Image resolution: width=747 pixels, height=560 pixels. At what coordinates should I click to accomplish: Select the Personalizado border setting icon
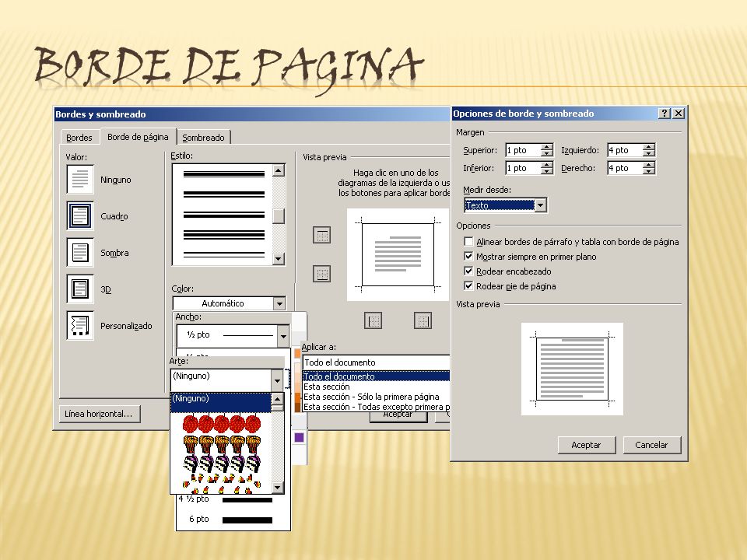tap(79, 326)
